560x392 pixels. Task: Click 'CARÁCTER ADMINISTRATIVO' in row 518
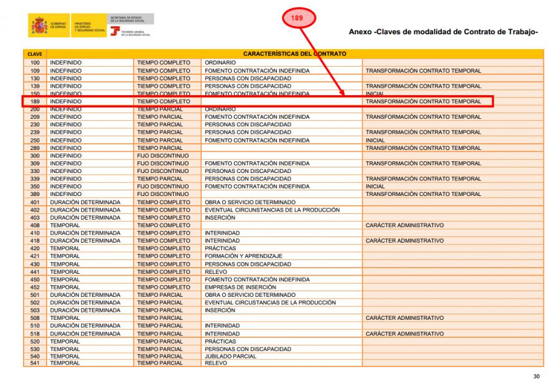coord(404,334)
